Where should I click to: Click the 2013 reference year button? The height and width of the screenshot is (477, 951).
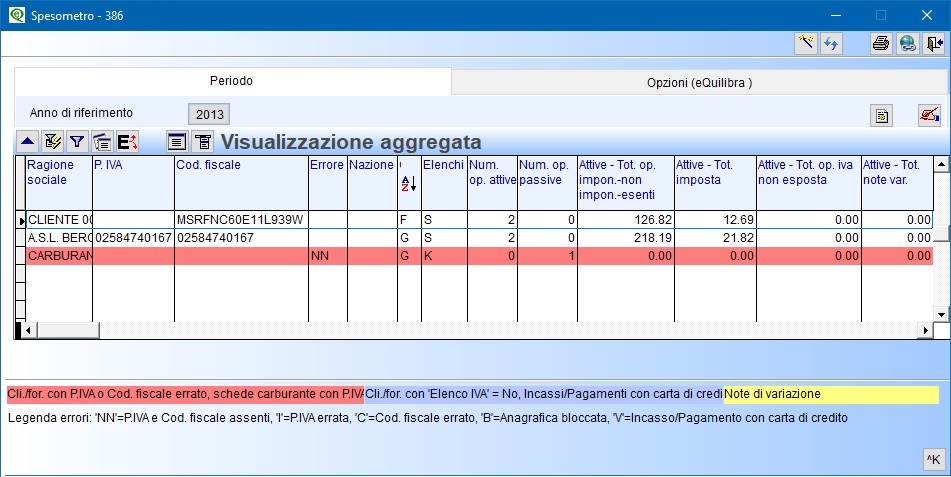[x=209, y=114]
